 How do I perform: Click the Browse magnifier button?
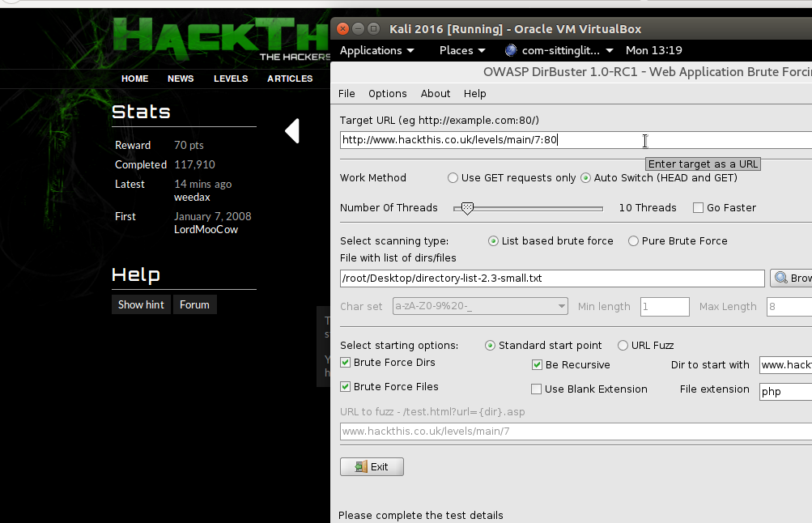click(791, 278)
